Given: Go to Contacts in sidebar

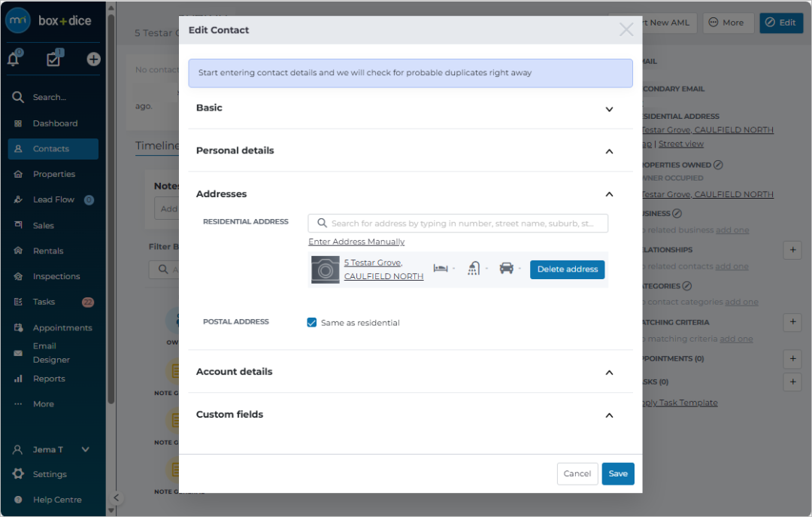Looking at the screenshot, I should (53, 149).
